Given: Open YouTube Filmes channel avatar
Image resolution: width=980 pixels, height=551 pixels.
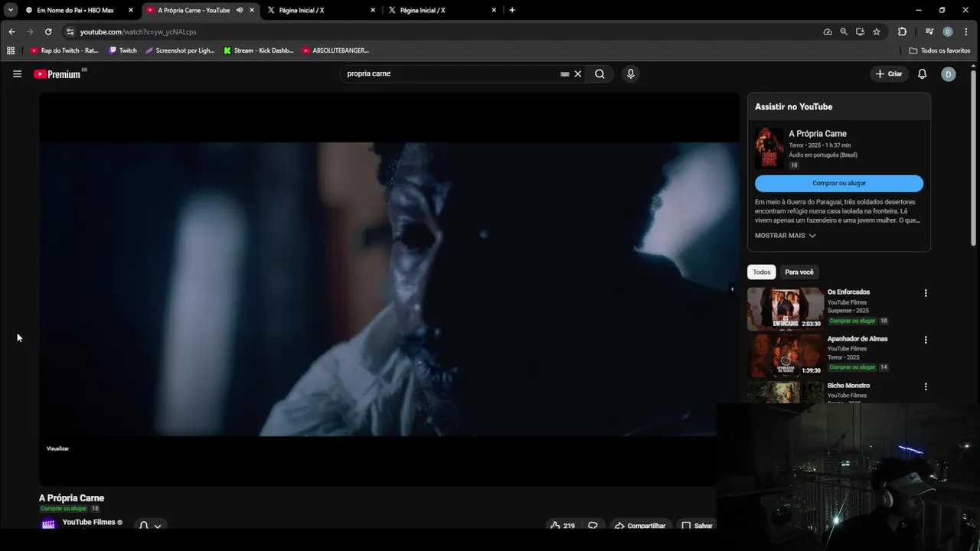Looking at the screenshot, I should (48, 525).
